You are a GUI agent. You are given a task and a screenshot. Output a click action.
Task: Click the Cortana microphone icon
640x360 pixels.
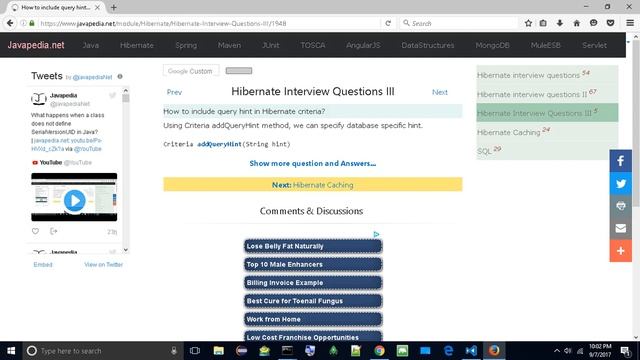click(174, 351)
